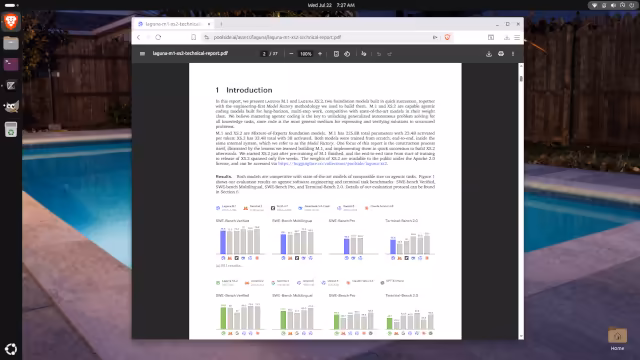Open Brave browser from the dock

(x=11, y=22)
